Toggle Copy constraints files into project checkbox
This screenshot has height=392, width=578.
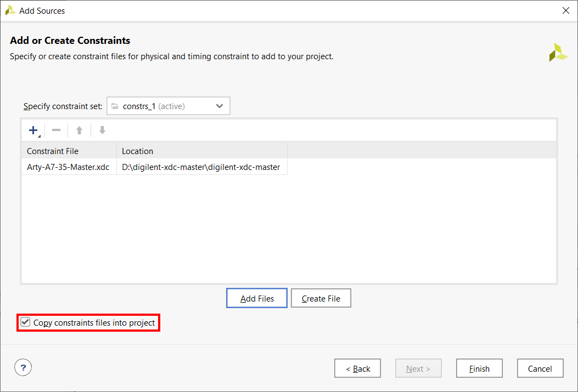(25, 322)
